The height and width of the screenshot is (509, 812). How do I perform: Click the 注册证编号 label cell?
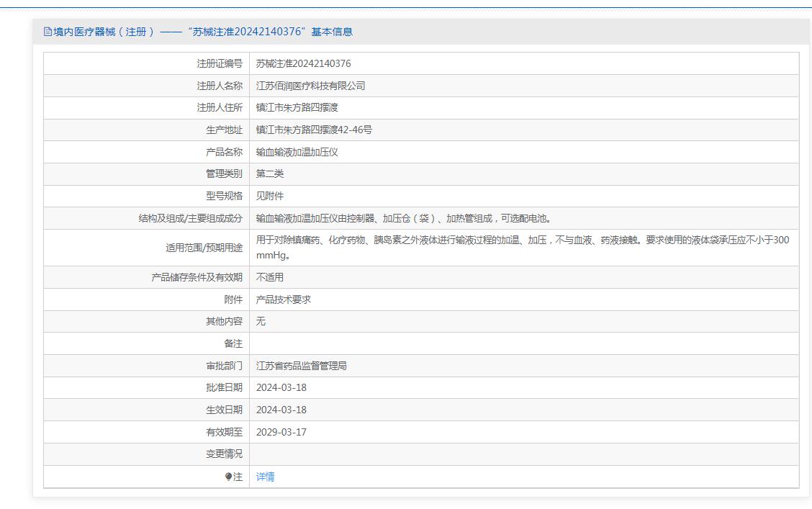[x=146, y=63]
